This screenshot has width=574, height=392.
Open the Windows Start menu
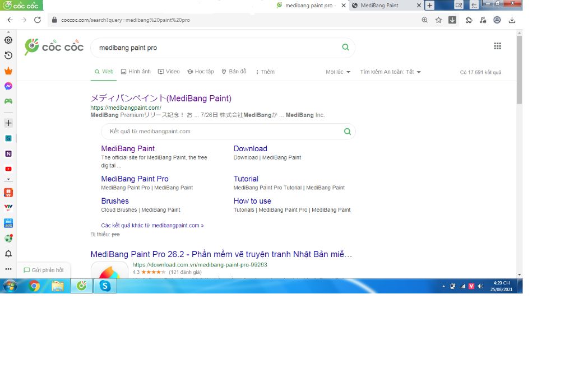10,286
